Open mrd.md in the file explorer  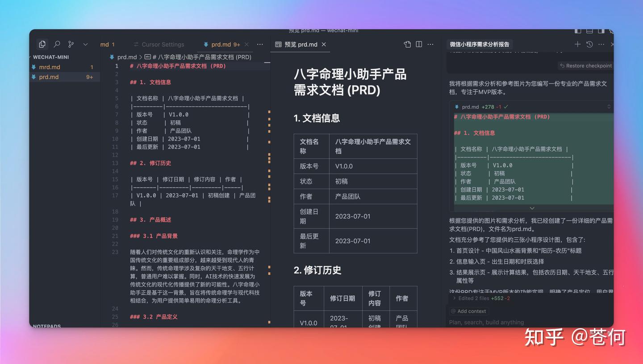(50, 67)
